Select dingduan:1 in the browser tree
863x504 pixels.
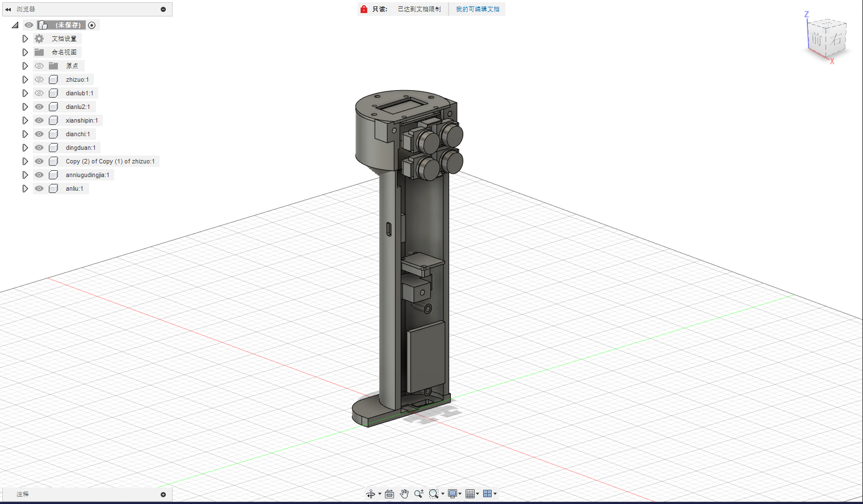coord(81,148)
